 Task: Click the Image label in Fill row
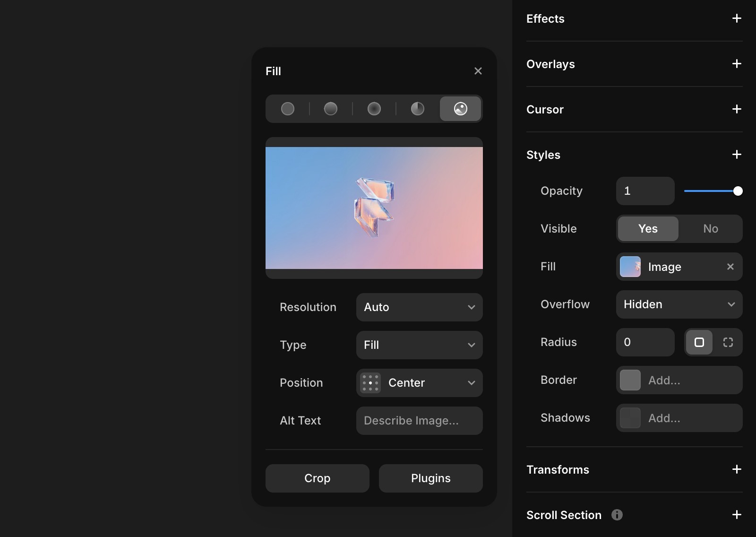pos(664,267)
